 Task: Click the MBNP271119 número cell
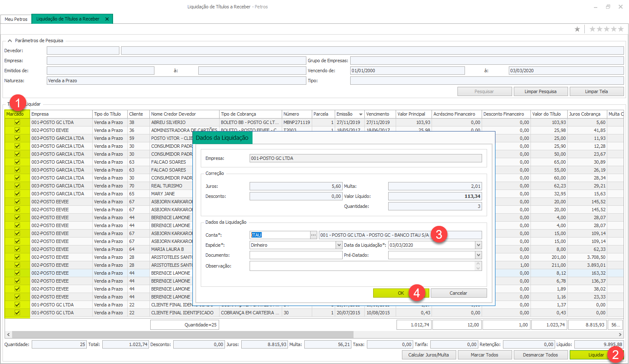point(297,122)
